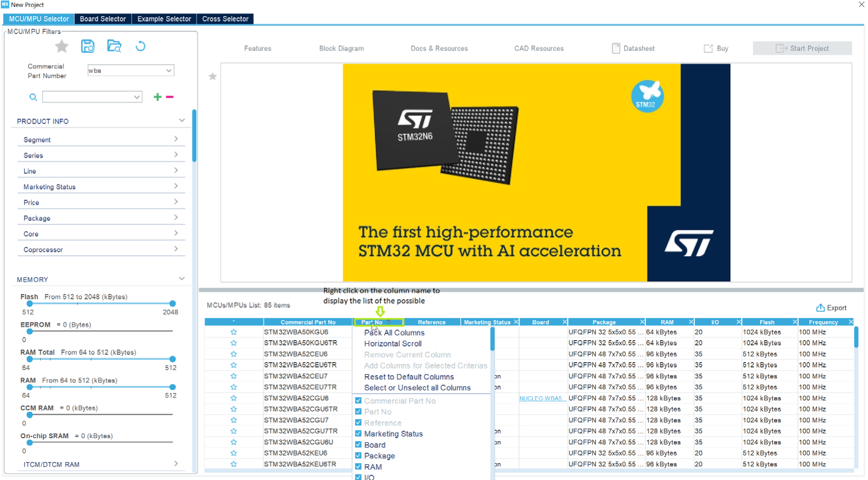Favorite the STM32WBA52CEU6 row star
This screenshot has height=480, width=868.
pyautogui.click(x=234, y=354)
